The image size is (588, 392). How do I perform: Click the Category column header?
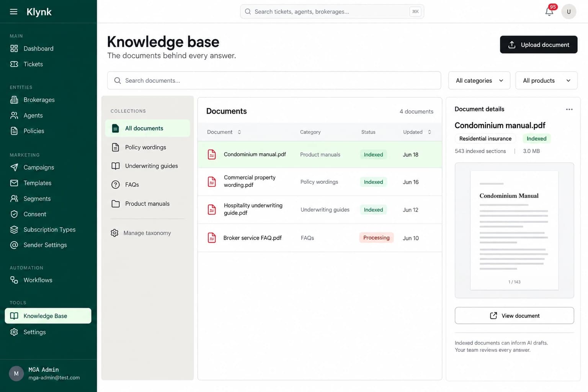pos(310,132)
